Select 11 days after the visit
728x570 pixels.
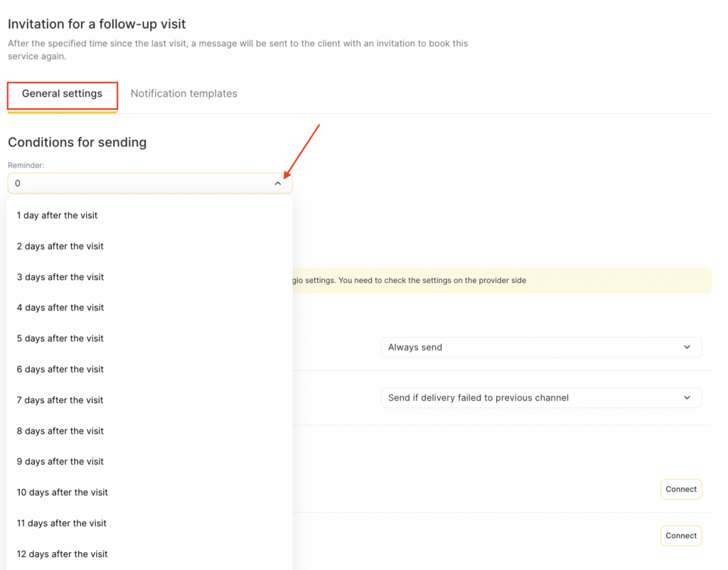pos(62,523)
